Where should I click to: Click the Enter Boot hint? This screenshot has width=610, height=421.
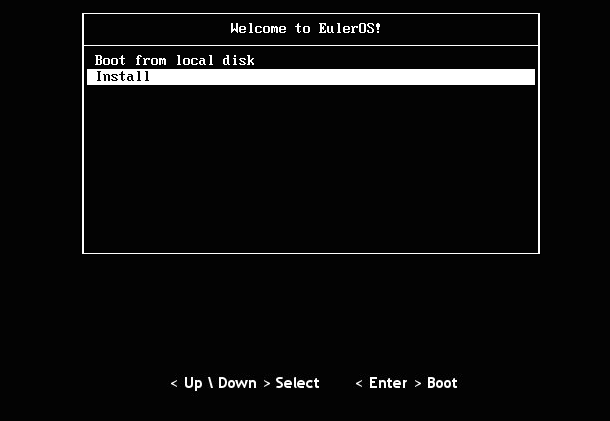(x=407, y=383)
